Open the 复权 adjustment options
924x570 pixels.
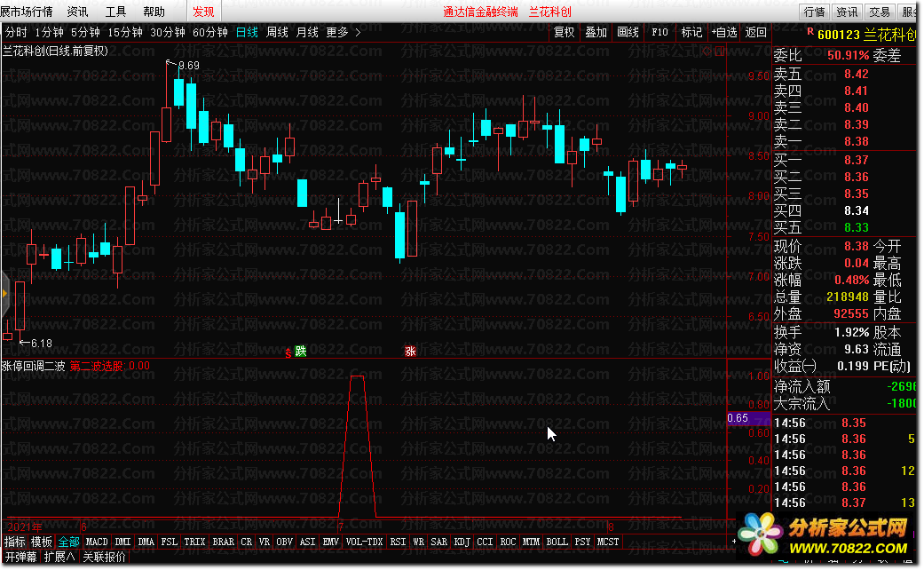(x=564, y=33)
